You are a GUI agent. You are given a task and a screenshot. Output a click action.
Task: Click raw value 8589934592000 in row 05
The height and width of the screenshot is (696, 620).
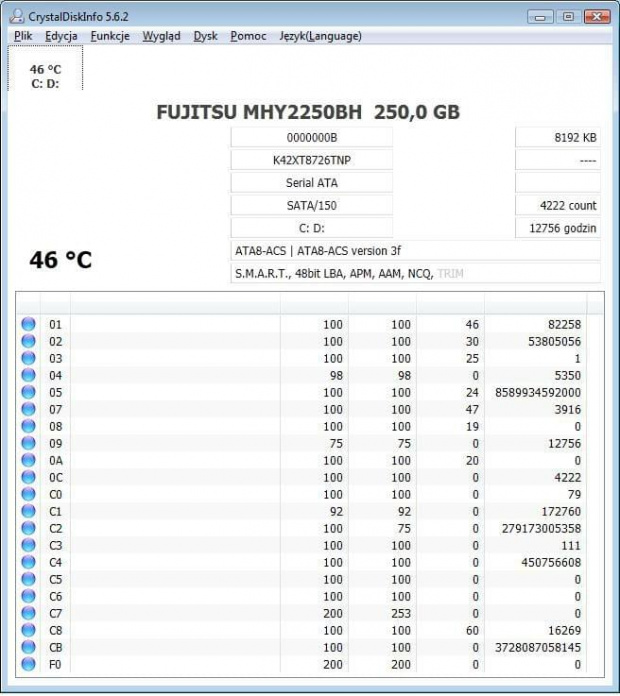pyautogui.click(x=538, y=392)
